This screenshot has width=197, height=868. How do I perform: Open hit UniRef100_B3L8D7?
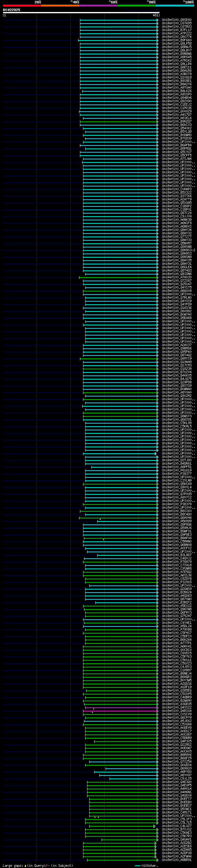click(x=176, y=555)
